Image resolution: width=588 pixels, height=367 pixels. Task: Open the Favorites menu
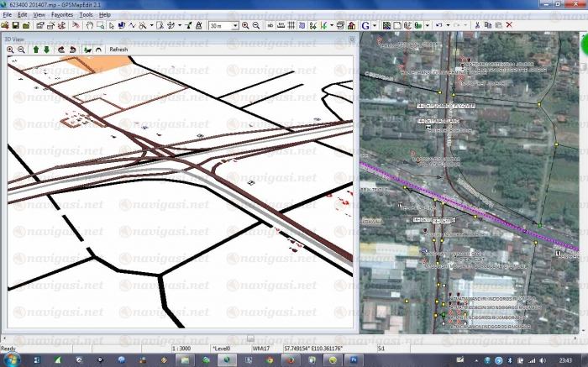point(61,14)
